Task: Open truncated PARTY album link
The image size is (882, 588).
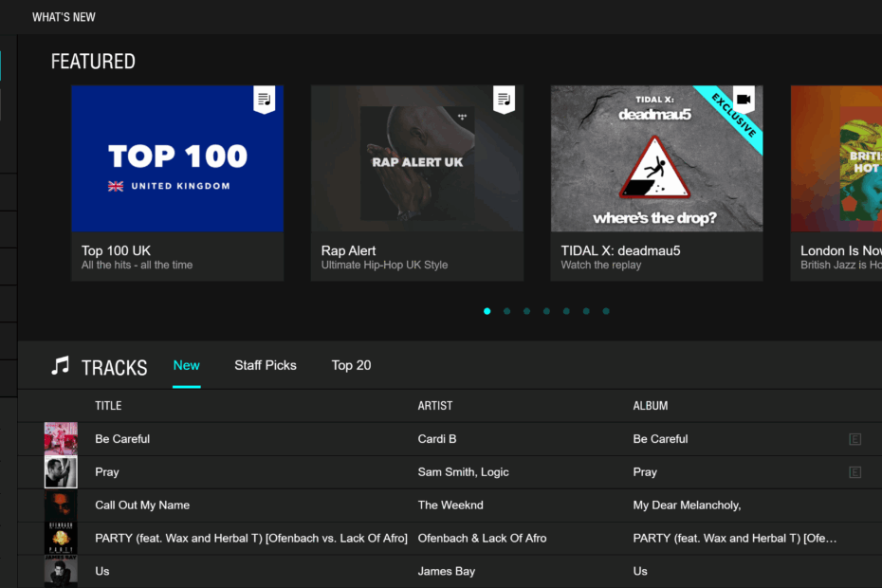Action: (x=735, y=539)
